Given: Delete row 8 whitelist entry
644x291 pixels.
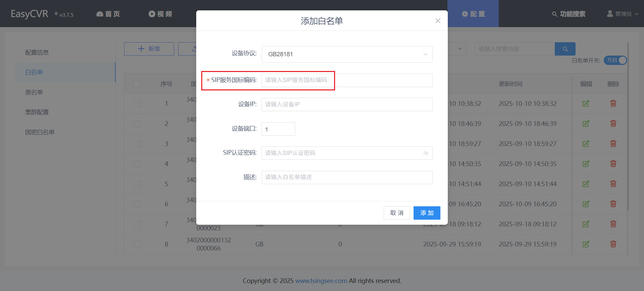Looking at the screenshot, I should point(613,244).
